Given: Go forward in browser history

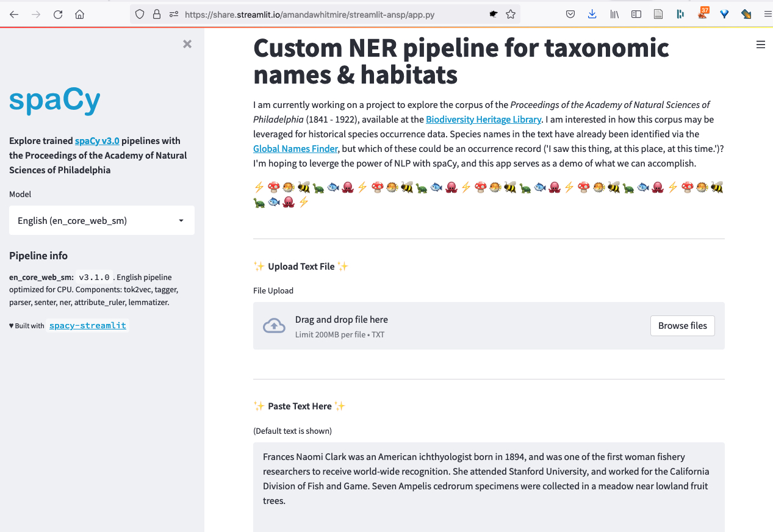Looking at the screenshot, I should [x=36, y=14].
